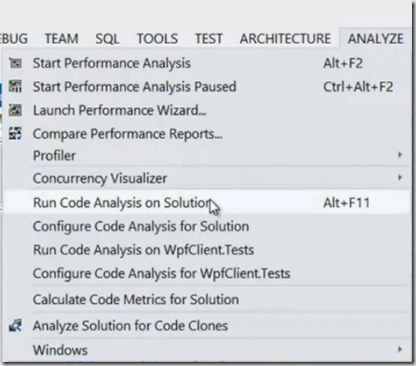Close the ANALYZE menu via its header
This screenshot has width=416, height=366.
376,38
